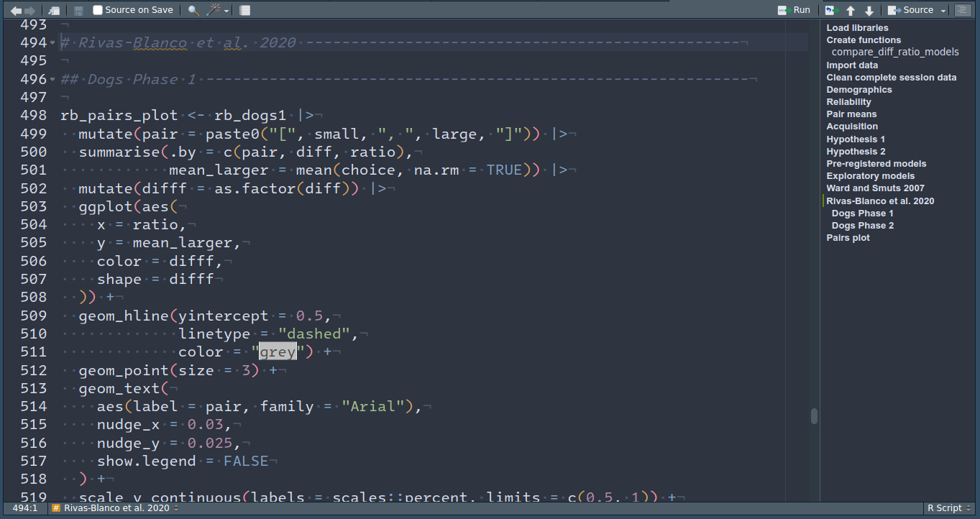This screenshot has height=519, width=980.
Task: Open the section navigator in status bar
Action: [115, 508]
